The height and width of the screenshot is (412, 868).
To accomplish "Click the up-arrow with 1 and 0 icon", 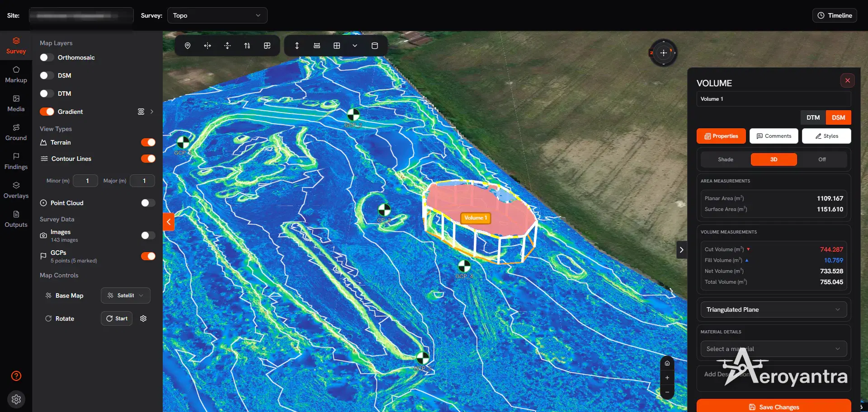I will point(247,46).
